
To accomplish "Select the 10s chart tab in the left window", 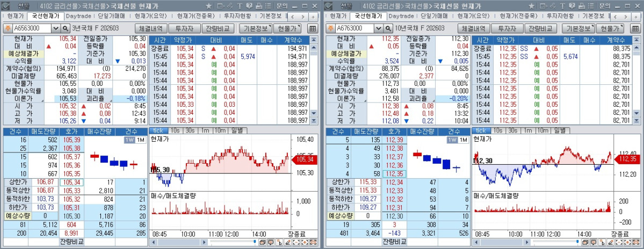I will 176,130.
